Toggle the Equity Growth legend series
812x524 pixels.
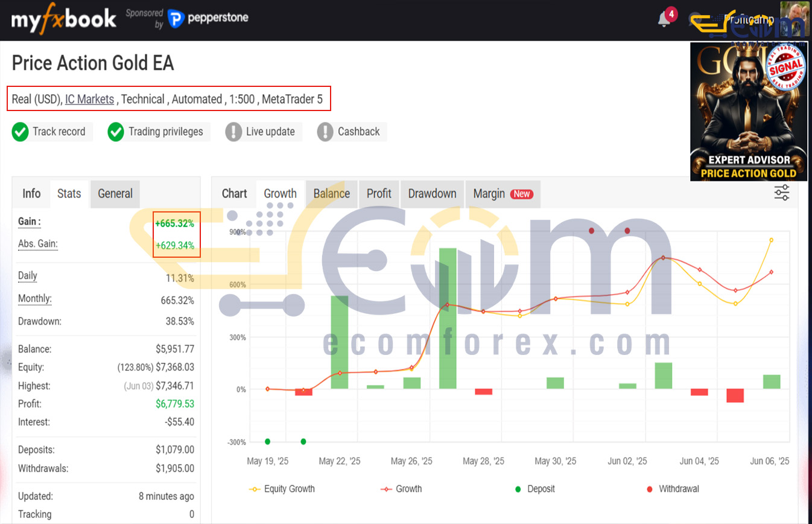pyautogui.click(x=282, y=489)
